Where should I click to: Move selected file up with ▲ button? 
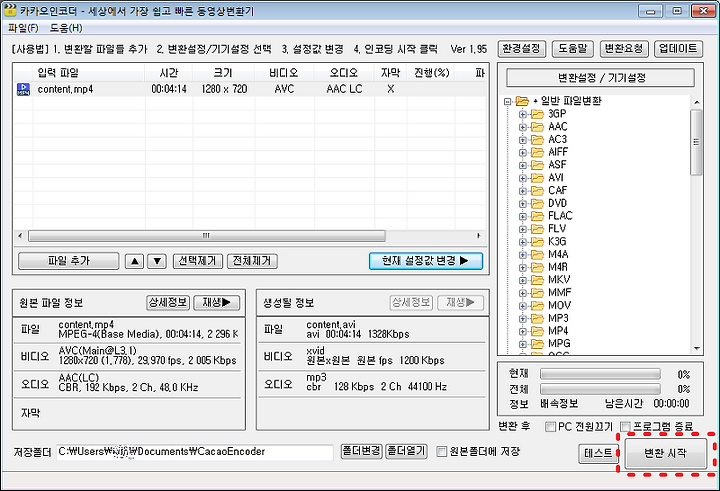135,261
